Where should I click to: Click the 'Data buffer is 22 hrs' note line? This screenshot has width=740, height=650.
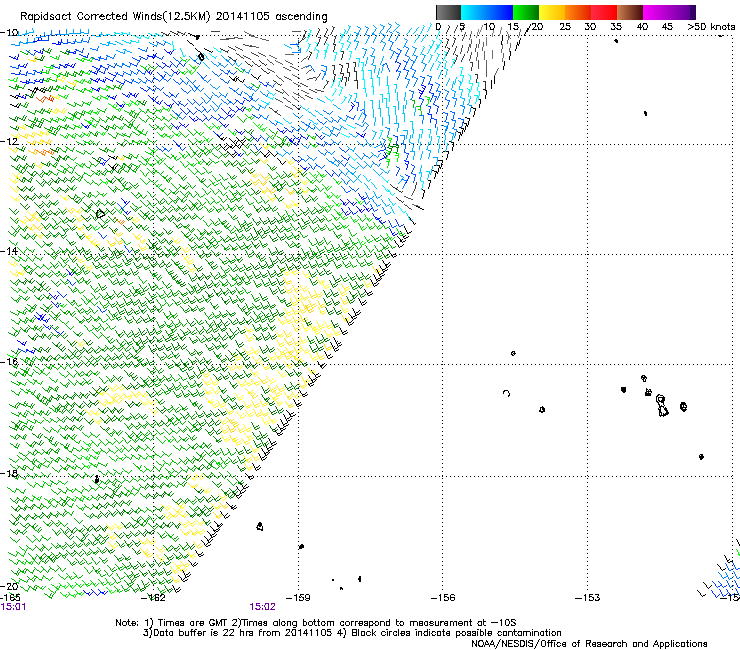tap(352, 633)
